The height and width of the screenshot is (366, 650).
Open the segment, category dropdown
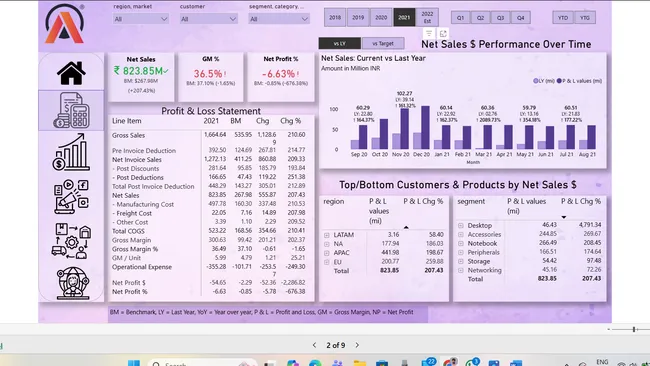click(x=279, y=19)
